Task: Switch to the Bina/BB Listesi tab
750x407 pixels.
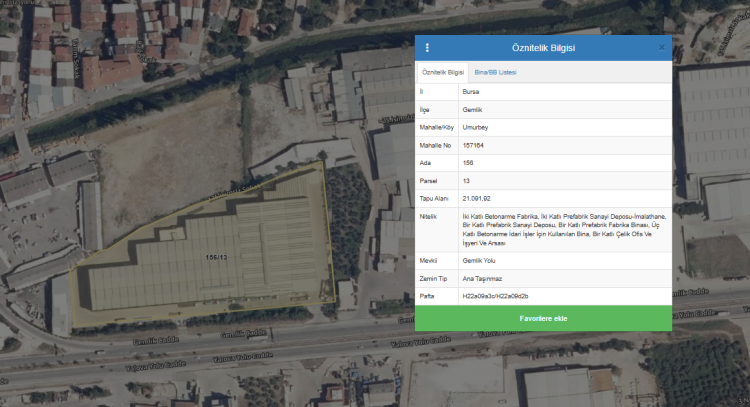Action: (x=495, y=73)
